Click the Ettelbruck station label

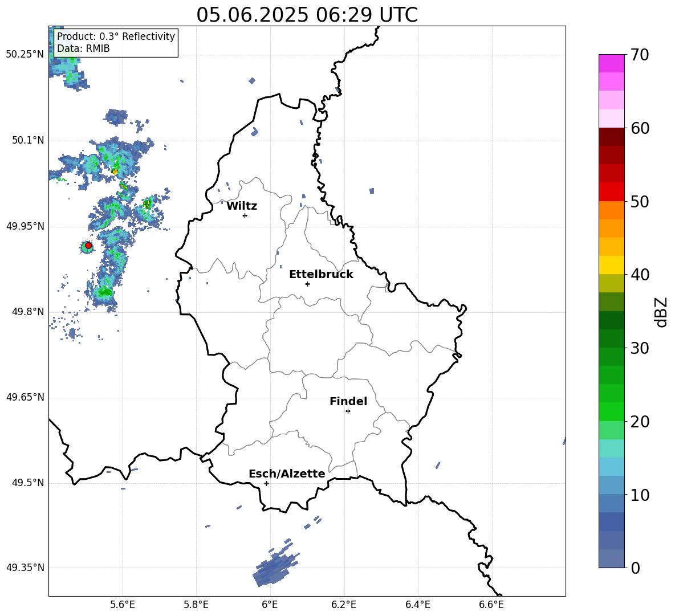click(x=321, y=275)
